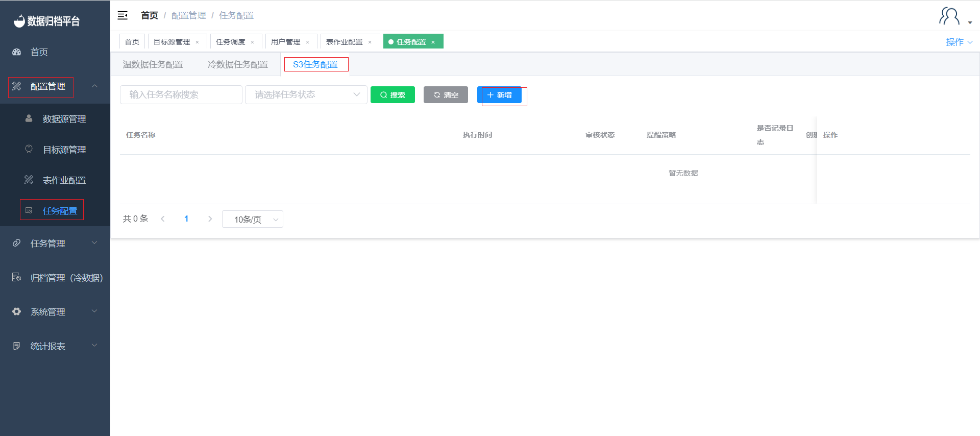This screenshot has height=436, width=980.
Task: Close the active 任务配置 tab
Action: pyautogui.click(x=433, y=42)
